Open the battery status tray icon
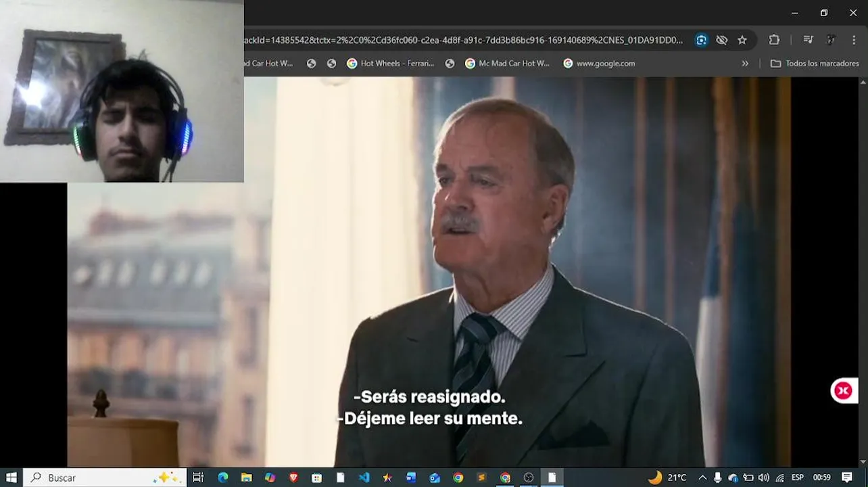Viewport: 868px width, 487px height. pos(748,478)
